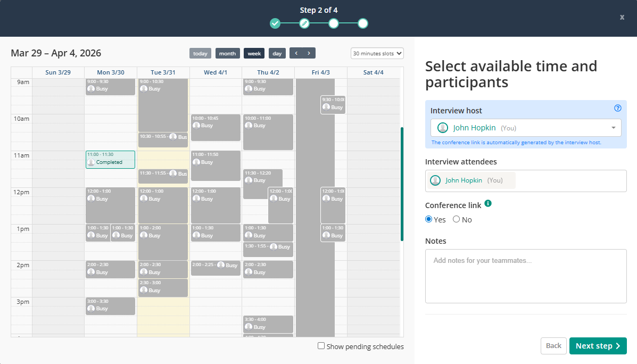Expand the Interview host dropdown
The image size is (637, 364).
pyautogui.click(x=613, y=128)
